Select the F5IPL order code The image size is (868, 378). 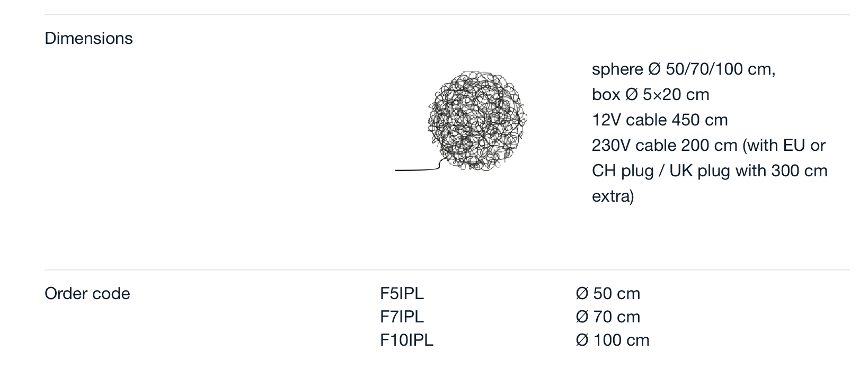(402, 293)
